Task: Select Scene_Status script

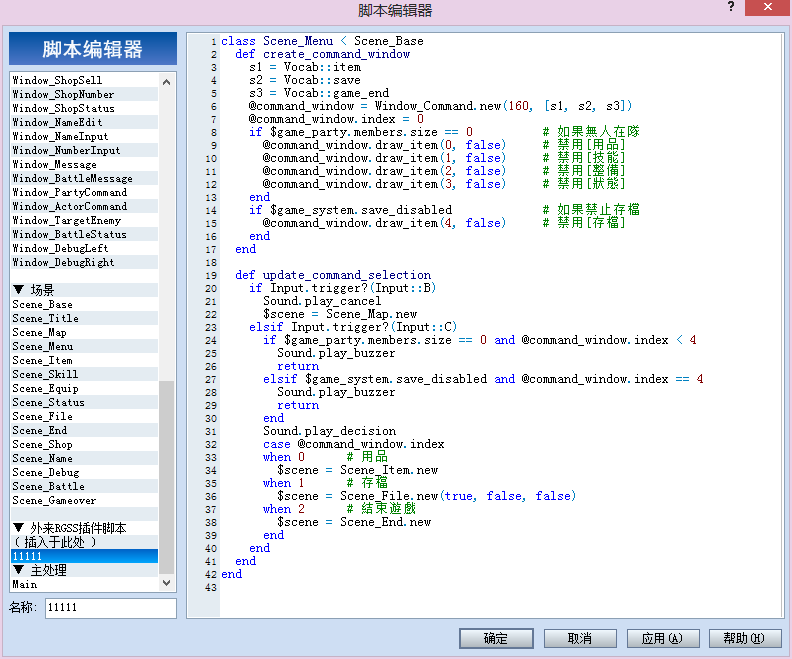Action: click(x=84, y=402)
